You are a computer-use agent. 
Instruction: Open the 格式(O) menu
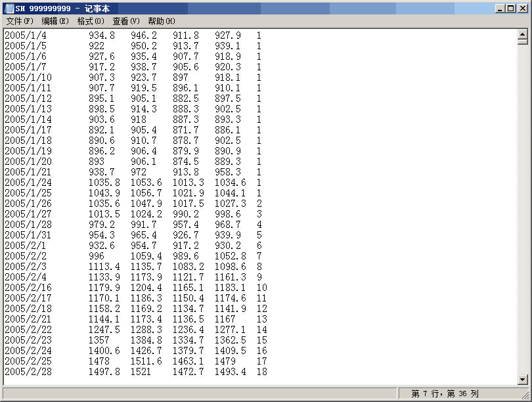pos(91,21)
